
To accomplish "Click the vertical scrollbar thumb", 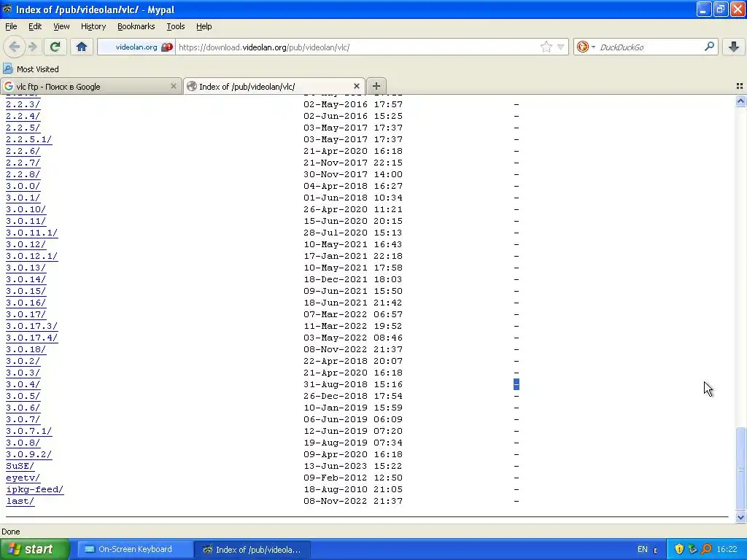I will [x=740, y=469].
